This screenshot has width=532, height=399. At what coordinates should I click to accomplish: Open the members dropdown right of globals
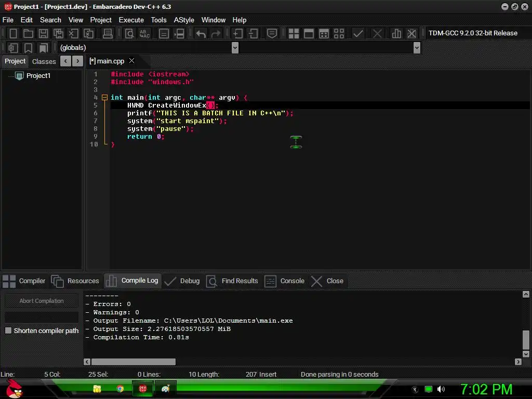[x=417, y=48]
